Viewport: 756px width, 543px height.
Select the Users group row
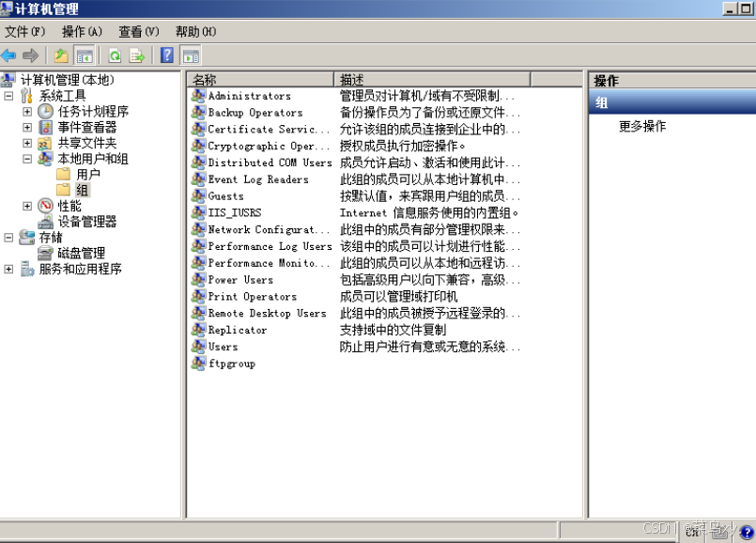tap(223, 347)
